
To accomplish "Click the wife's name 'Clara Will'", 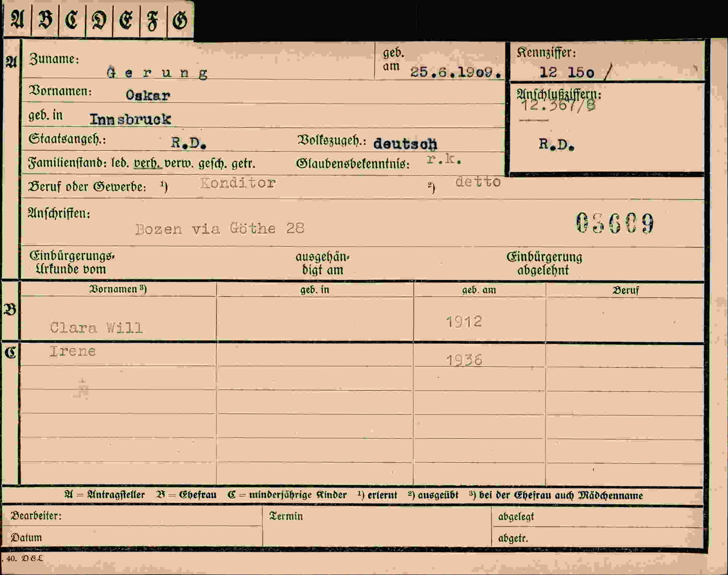I will pyautogui.click(x=96, y=328).
